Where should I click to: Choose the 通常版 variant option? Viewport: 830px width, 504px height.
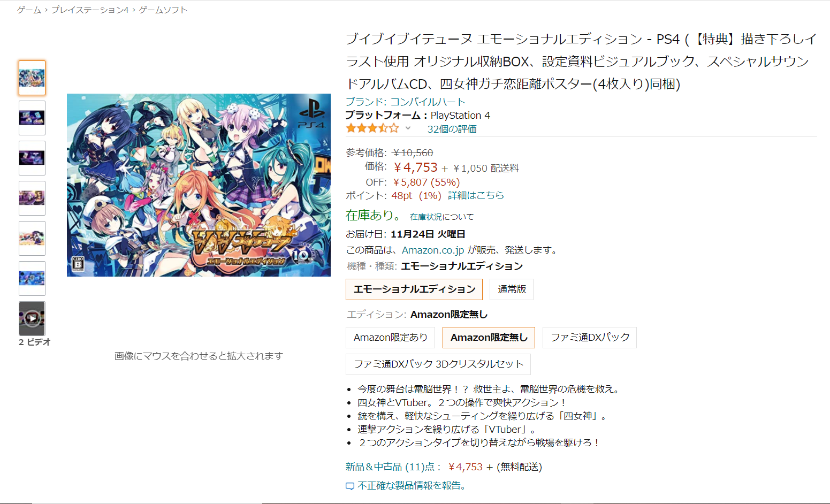pyautogui.click(x=512, y=289)
